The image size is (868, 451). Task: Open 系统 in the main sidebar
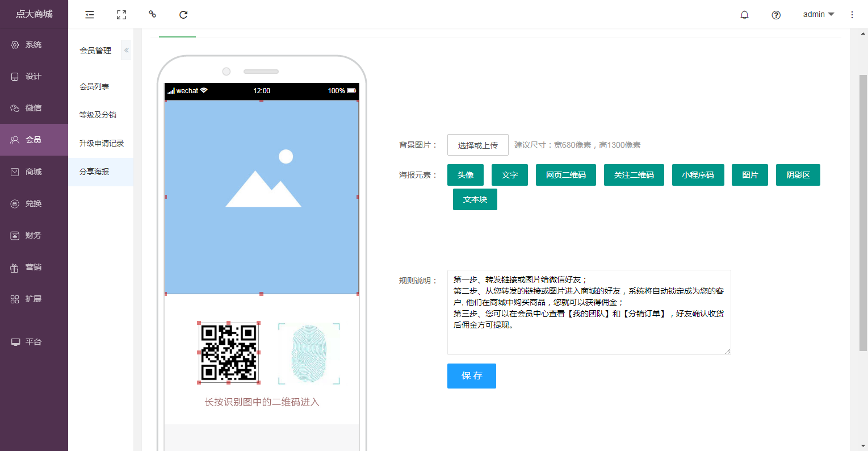tap(34, 44)
